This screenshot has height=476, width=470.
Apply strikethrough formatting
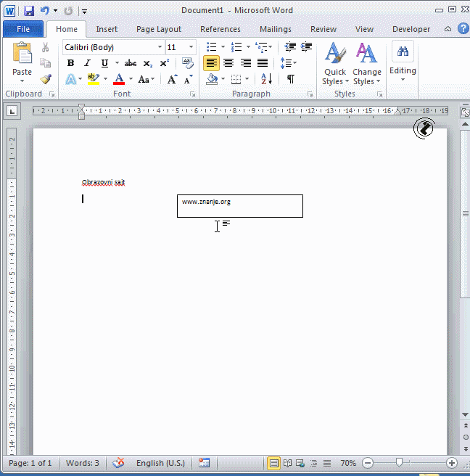pyautogui.click(x=130, y=63)
